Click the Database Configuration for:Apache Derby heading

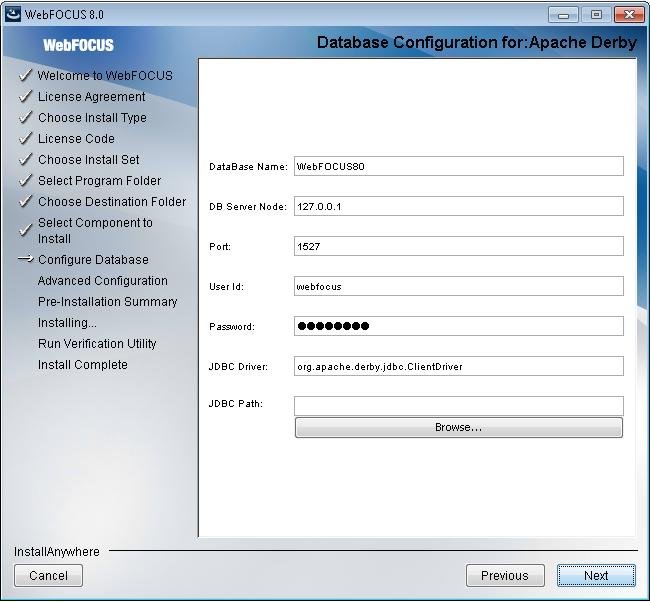(x=477, y=42)
